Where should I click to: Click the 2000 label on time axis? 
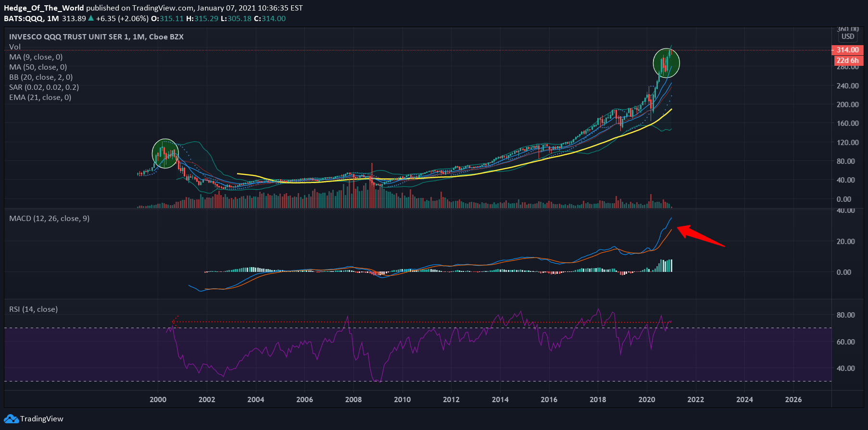point(158,400)
